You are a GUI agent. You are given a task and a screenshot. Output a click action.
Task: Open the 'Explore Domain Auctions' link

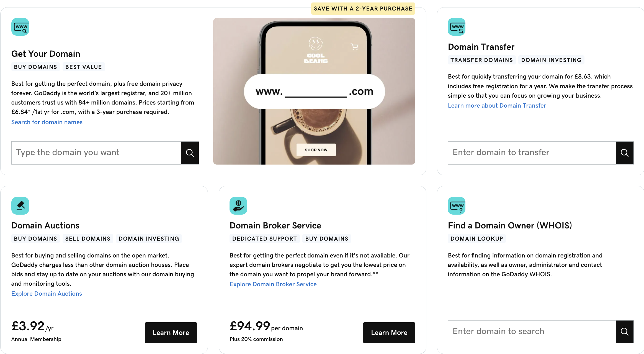[47, 294]
